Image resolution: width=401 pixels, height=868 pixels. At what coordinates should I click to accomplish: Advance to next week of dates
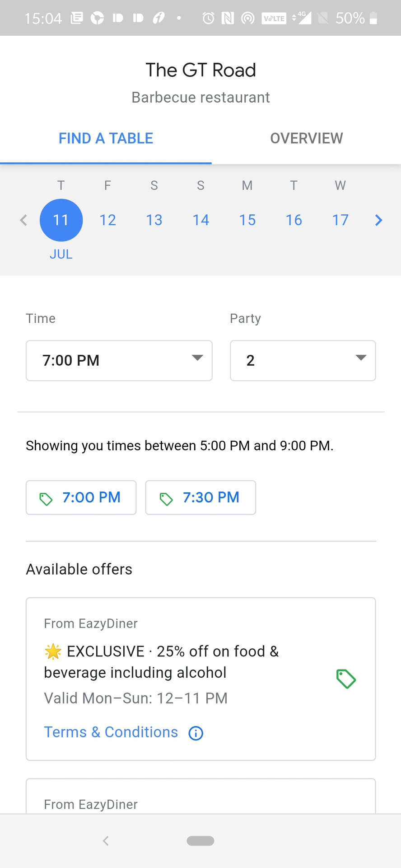[x=378, y=220]
